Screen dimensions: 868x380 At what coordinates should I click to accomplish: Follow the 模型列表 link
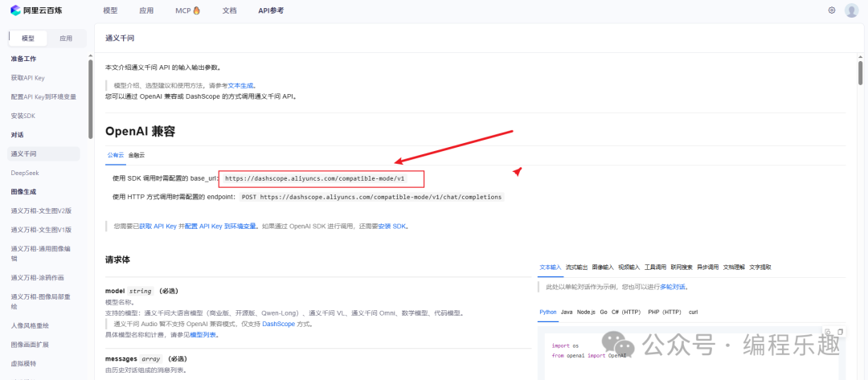click(x=203, y=335)
